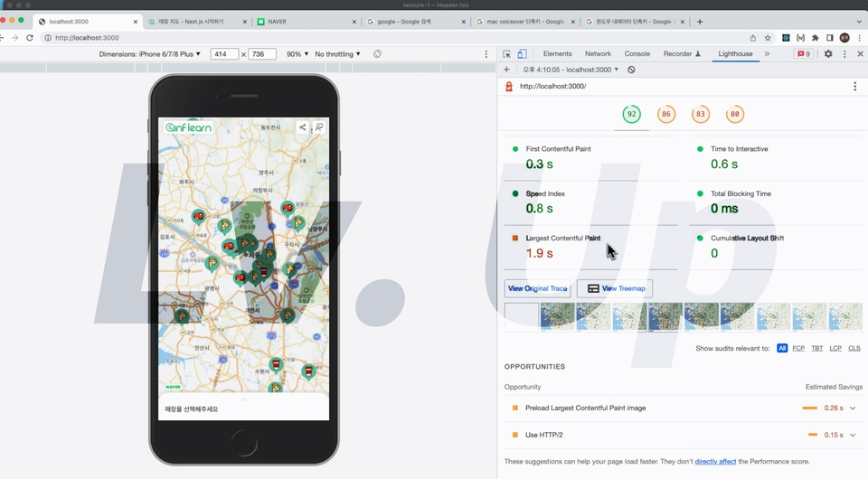Click the rotate device icon
Screen dimensions: 868x479
pyautogui.click(x=377, y=54)
